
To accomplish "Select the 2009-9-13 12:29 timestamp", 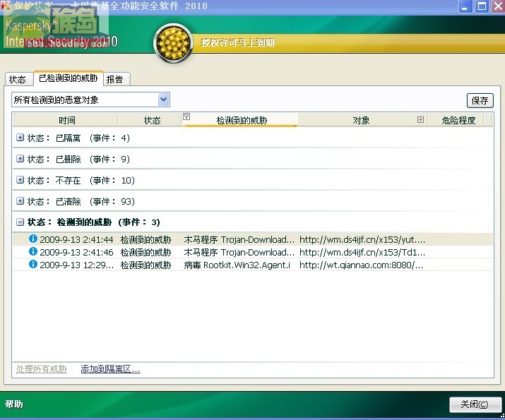I will (x=77, y=265).
